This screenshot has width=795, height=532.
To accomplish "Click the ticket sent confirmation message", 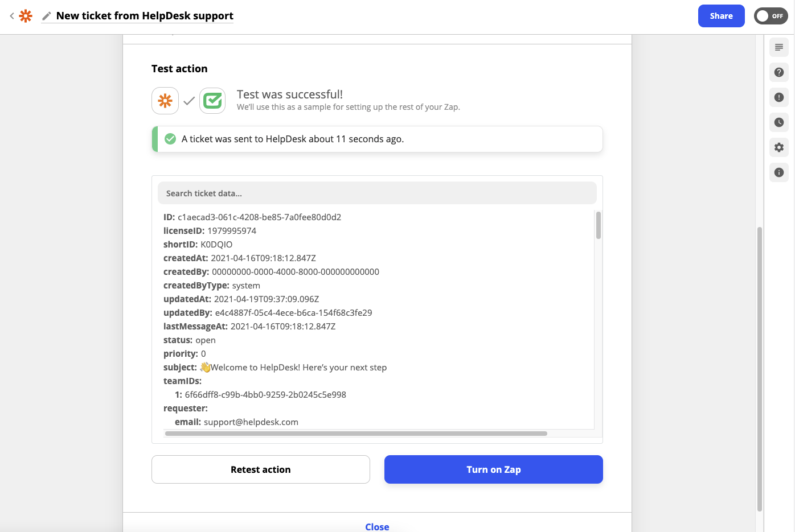I will pyautogui.click(x=293, y=139).
